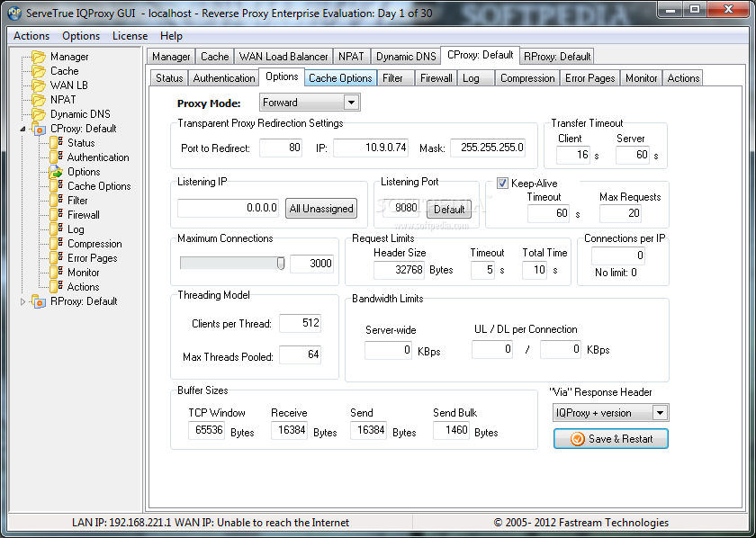Switch to the RProxy: Default tab
Viewport: 756px width, 538px height.
coord(557,57)
